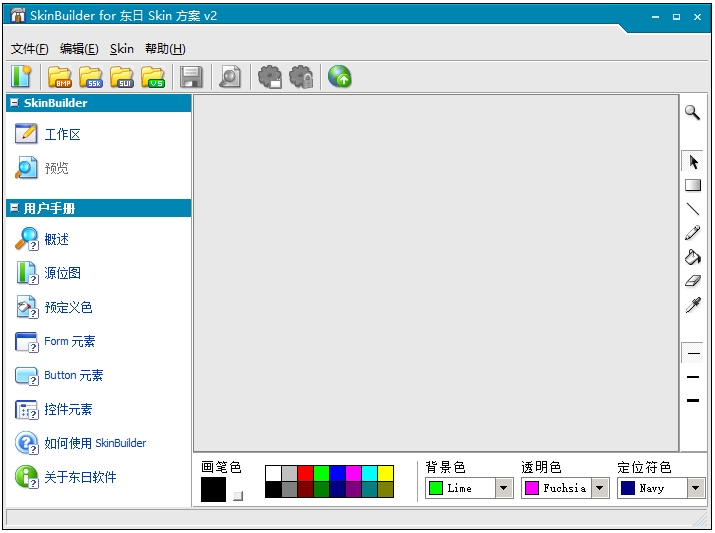Screen dimensions: 715x533
Task: Pick the yellow palette swatch
Action: [385, 473]
